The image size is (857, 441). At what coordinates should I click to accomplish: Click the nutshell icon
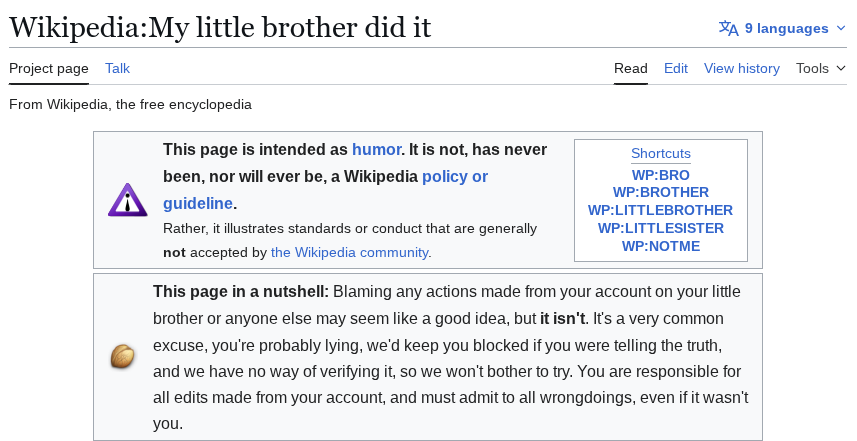[x=122, y=357]
